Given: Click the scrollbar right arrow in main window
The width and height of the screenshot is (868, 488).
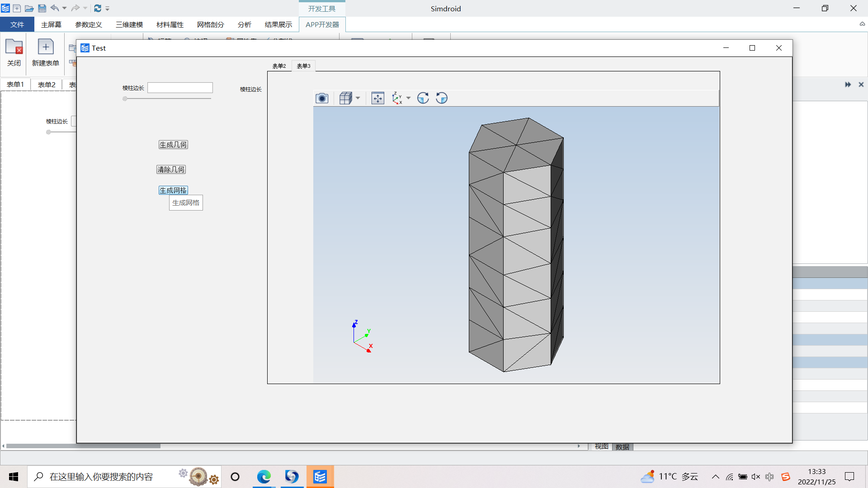Looking at the screenshot, I should tap(579, 446).
